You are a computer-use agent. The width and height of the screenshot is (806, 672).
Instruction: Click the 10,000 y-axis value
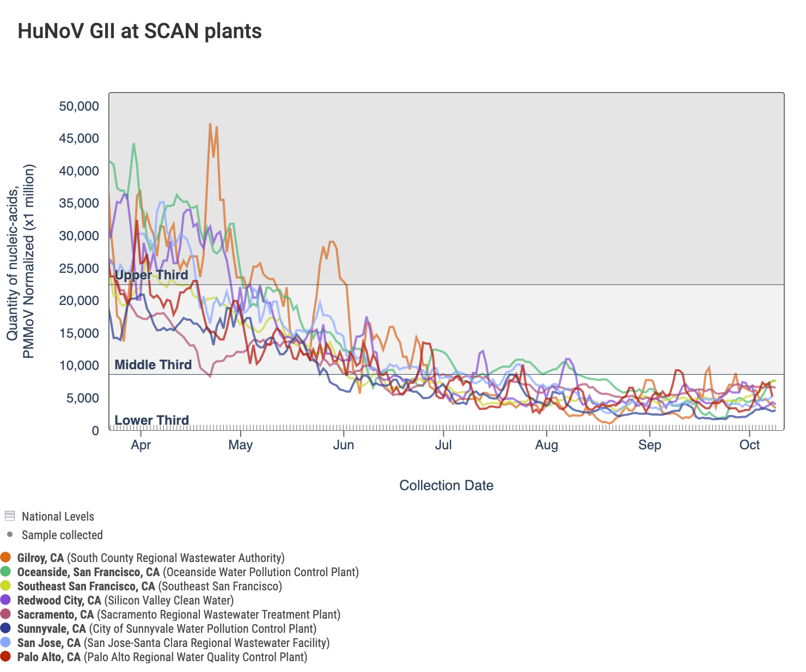coord(79,365)
